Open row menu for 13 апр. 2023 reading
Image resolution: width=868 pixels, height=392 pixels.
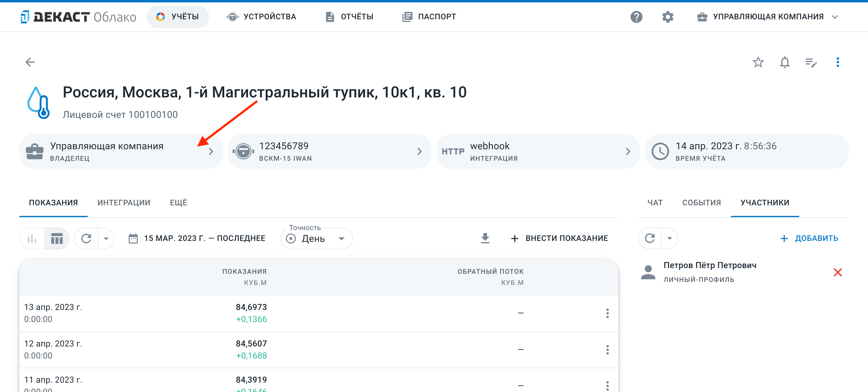607,314
